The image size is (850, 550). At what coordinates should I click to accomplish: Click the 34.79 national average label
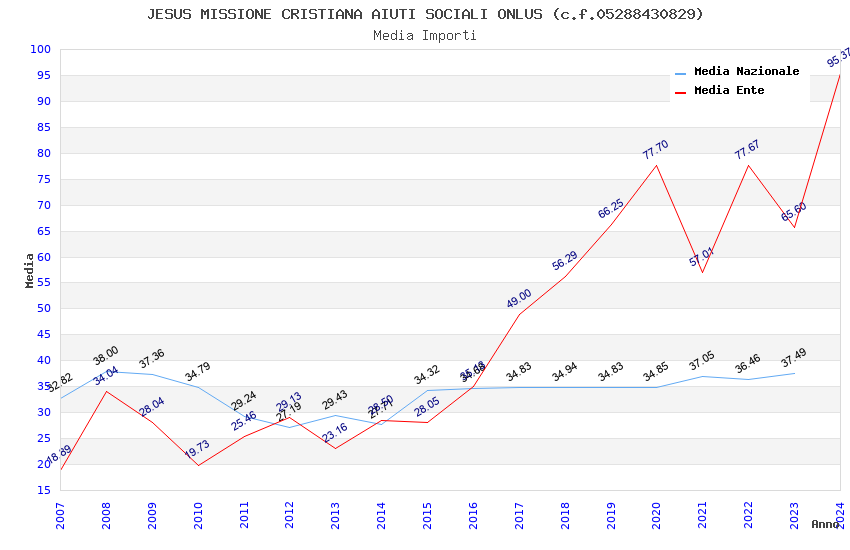coord(197,372)
